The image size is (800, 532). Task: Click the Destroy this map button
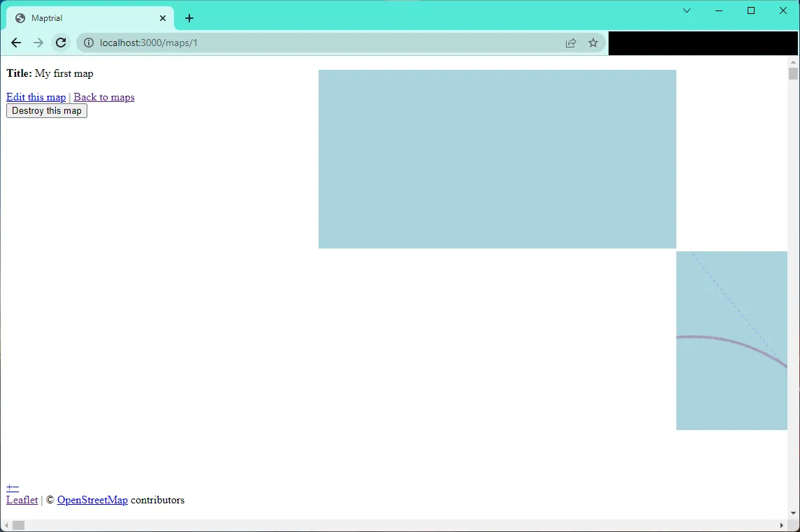(x=46, y=110)
